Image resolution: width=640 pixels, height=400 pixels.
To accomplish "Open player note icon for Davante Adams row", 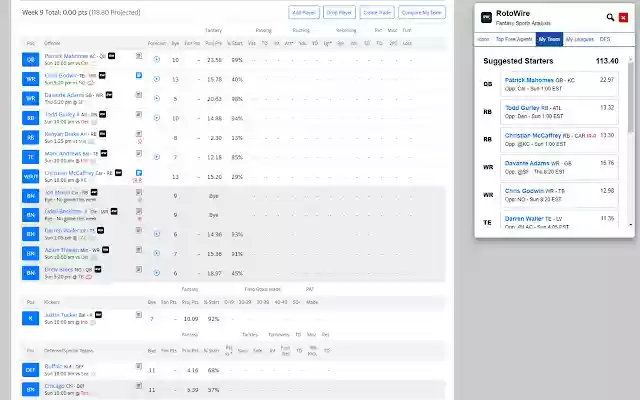I will pos(139,95).
